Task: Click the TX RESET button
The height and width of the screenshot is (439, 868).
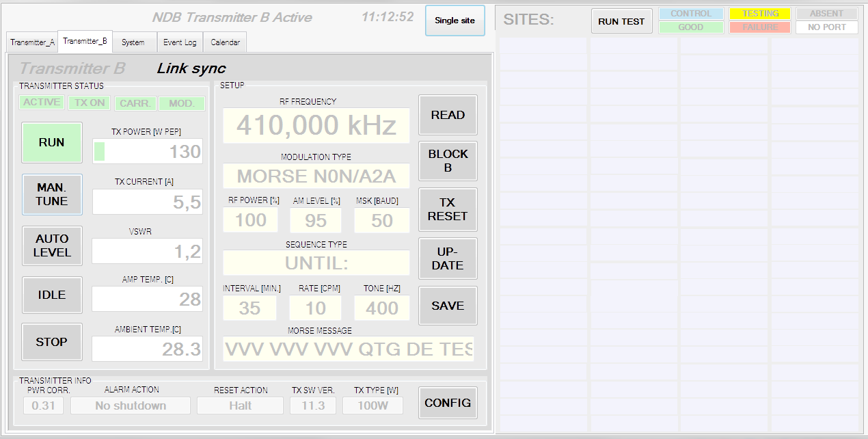Action: point(448,209)
